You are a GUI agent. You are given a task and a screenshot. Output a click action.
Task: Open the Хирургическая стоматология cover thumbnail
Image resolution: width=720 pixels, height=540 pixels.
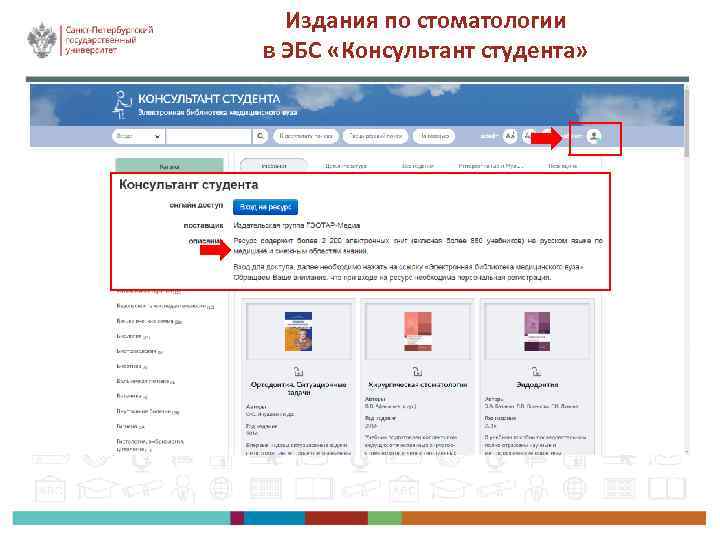418,332
